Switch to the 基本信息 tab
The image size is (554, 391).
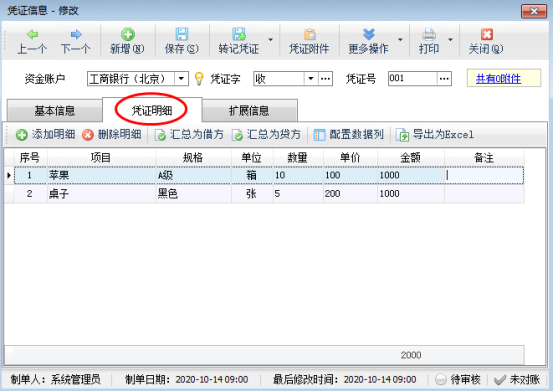click(54, 111)
